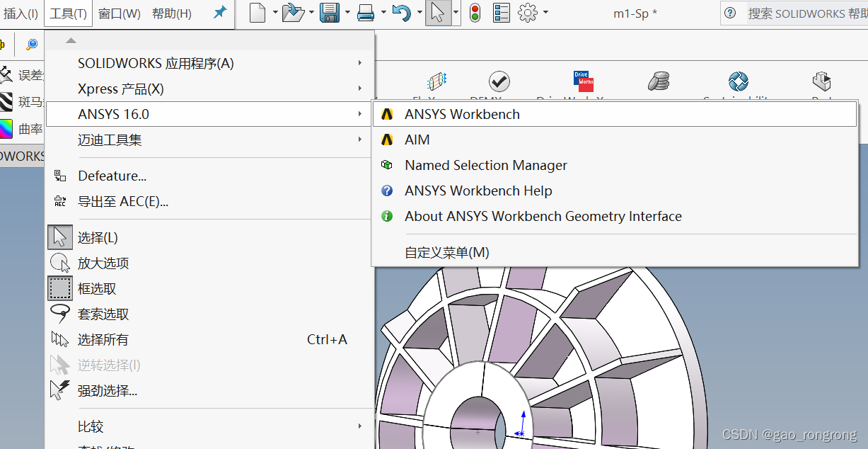Click the Part Reviewer icon
Screen dimensions: 868x449
[821, 81]
